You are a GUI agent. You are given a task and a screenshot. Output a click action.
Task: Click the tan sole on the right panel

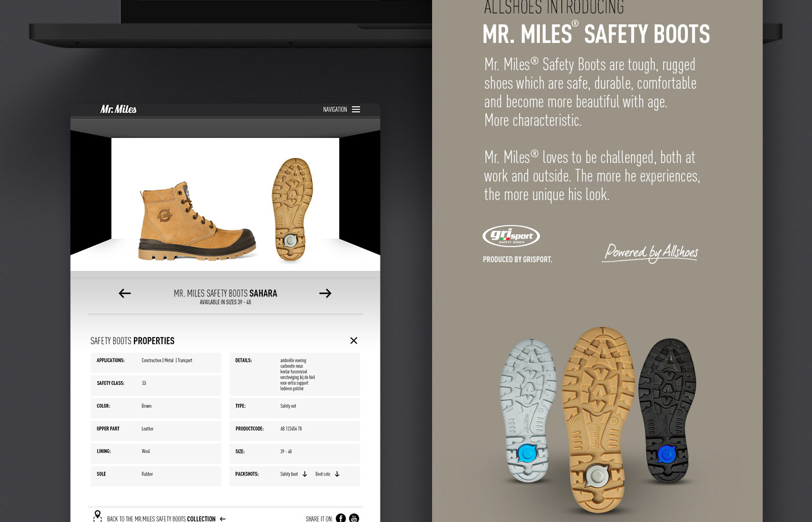[x=599, y=419]
